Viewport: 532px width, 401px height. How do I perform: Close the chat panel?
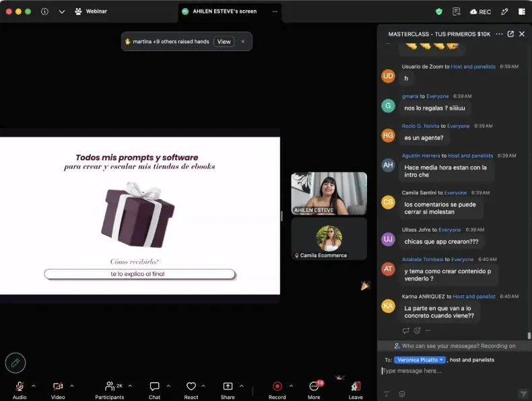(522, 34)
